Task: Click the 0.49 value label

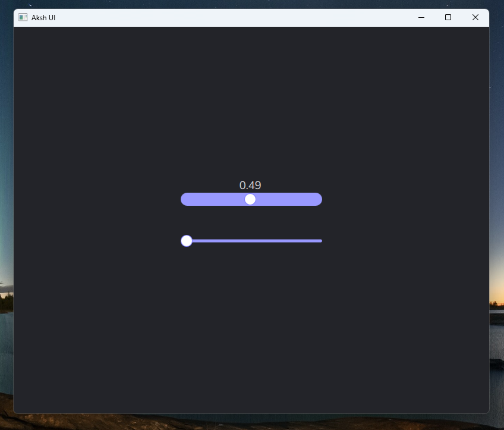Action: (250, 186)
